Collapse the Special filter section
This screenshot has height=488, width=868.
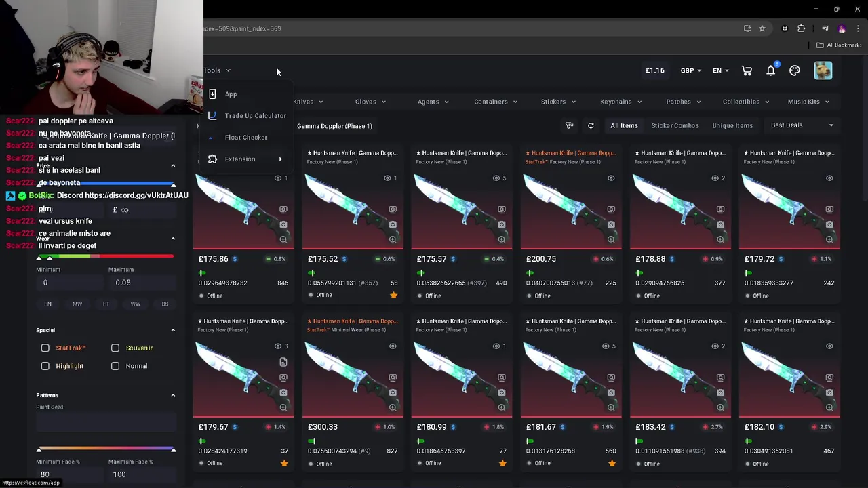point(173,330)
